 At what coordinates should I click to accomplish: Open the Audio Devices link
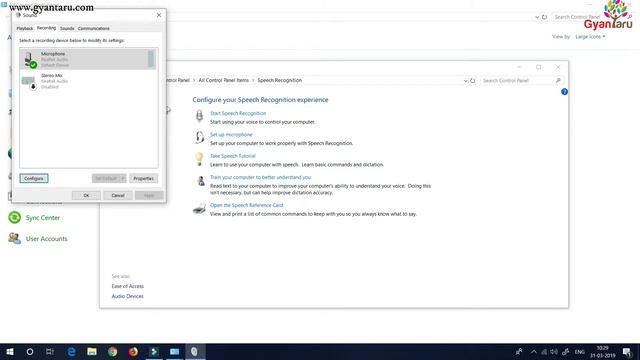127,296
